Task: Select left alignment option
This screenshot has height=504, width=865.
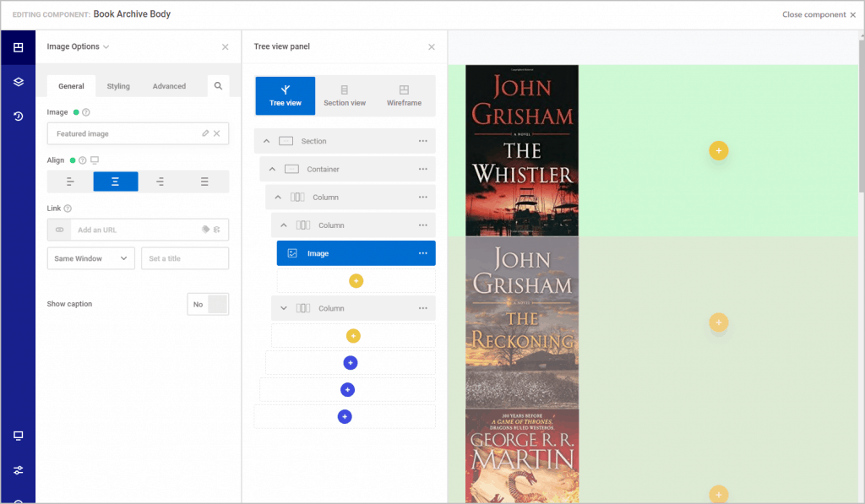Action: coord(70,182)
